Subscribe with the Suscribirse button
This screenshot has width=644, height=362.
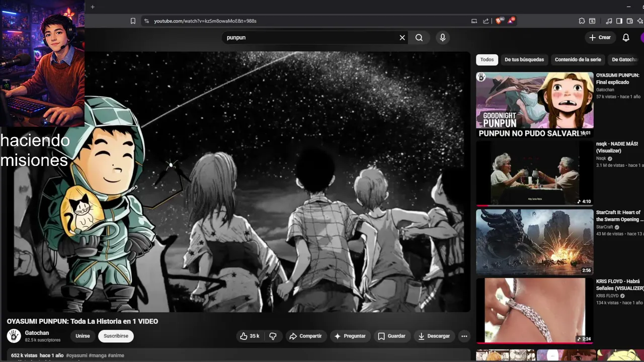coord(116,336)
